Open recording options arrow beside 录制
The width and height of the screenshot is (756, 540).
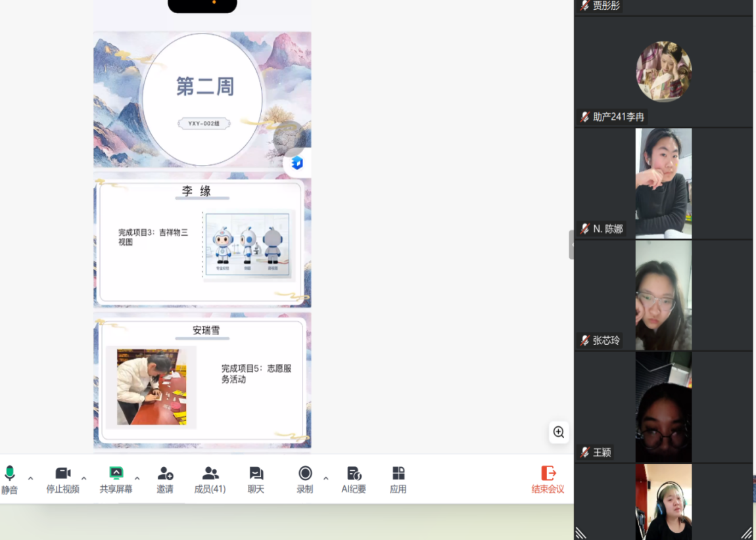point(325,478)
